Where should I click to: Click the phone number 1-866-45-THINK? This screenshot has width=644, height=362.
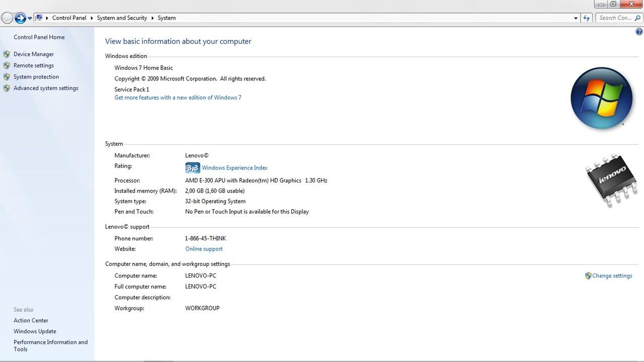205,238
